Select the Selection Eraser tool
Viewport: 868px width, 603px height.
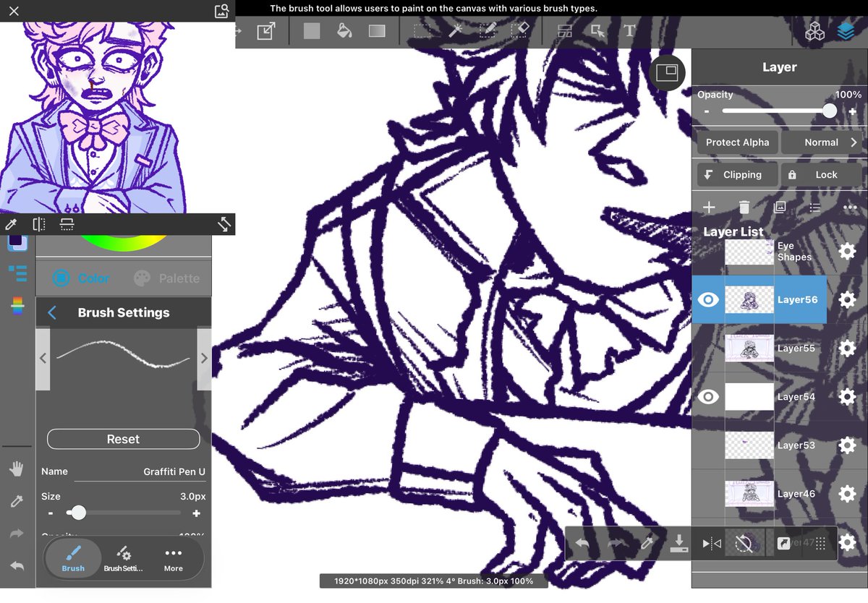[x=520, y=31]
